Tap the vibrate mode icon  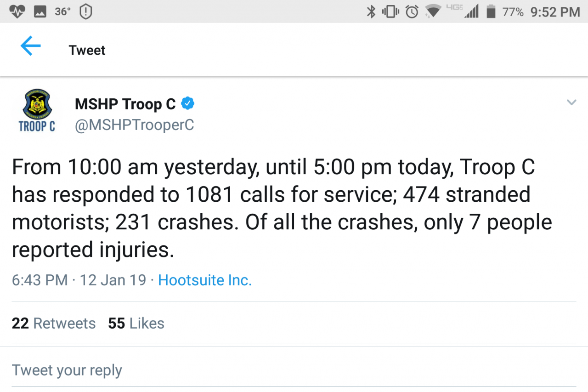pyautogui.click(x=390, y=12)
